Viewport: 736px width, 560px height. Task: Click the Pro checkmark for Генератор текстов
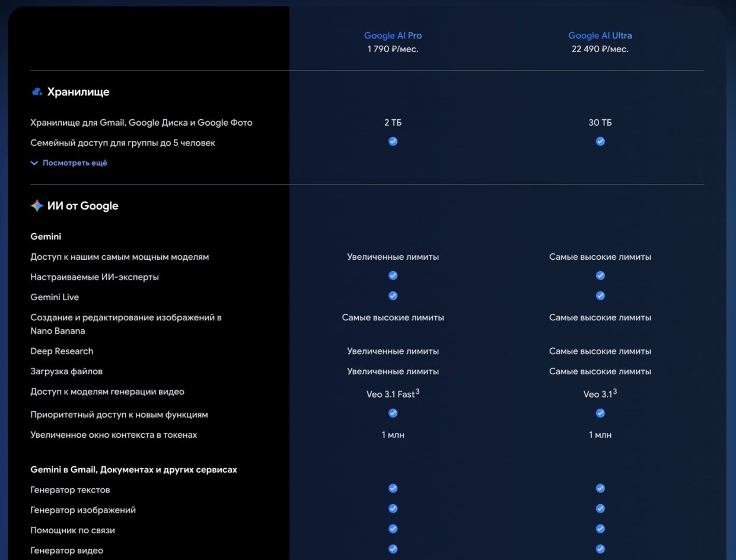pos(393,488)
